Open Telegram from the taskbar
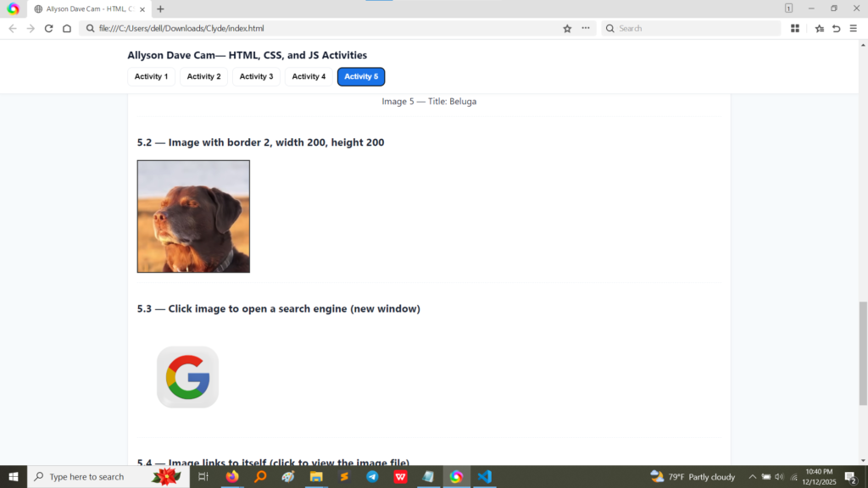 pyautogui.click(x=372, y=477)
